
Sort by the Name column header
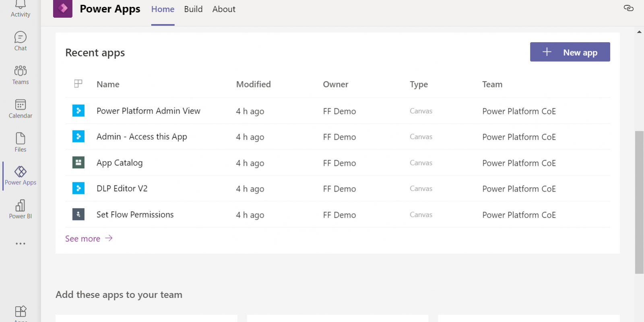point(108,84)
